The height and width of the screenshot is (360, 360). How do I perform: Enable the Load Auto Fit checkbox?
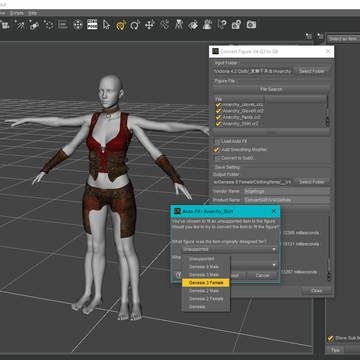pos(217,141)
